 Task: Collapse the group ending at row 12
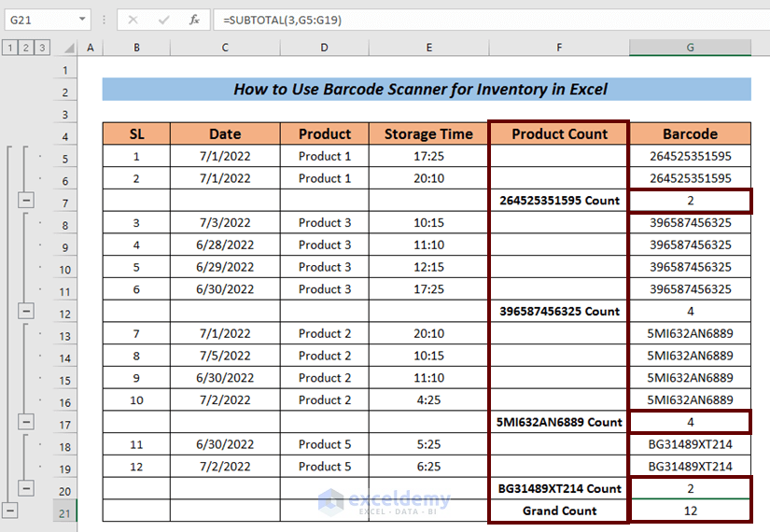coord(26,311)
